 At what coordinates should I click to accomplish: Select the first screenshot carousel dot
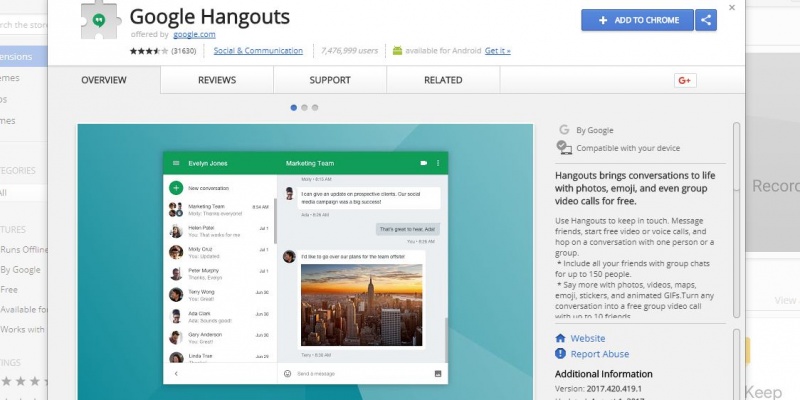pyautogui.click(x=293, y=108)
